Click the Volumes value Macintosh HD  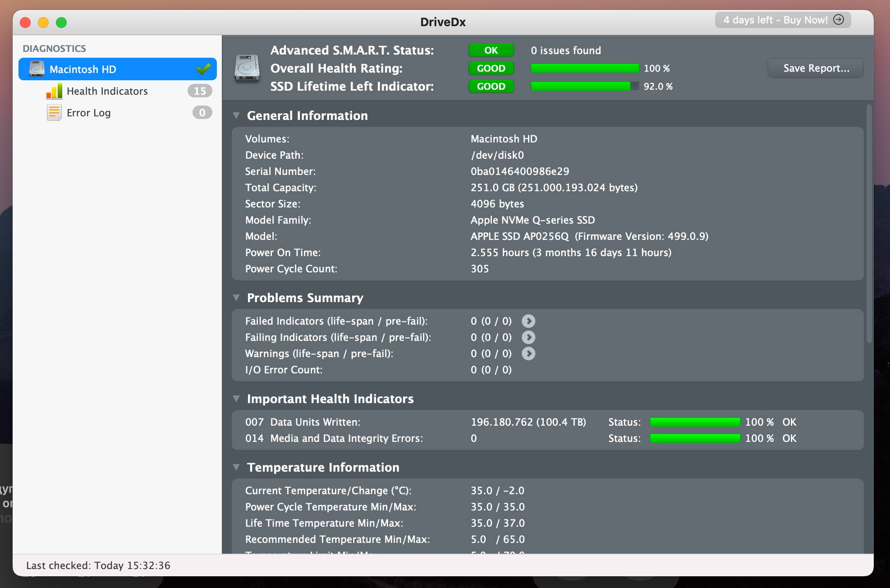tap(504, 139)
